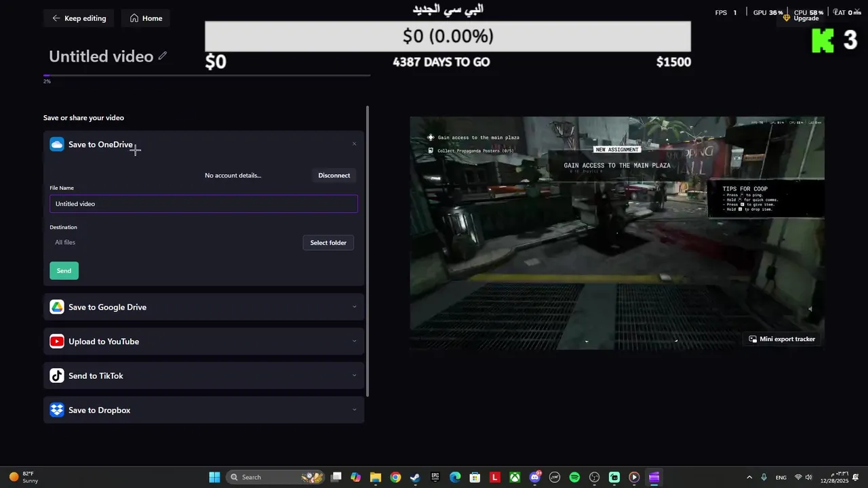The height and width of the screenshot is (488, 868).
Task: Open Epic Games Launcher from the taskbar
Action: coord(435,477)
